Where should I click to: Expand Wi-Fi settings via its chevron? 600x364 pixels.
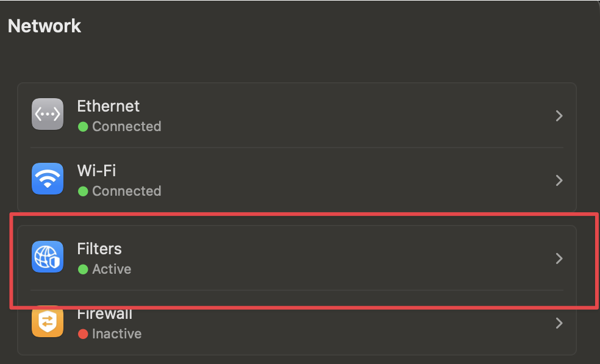coord(559,180)
